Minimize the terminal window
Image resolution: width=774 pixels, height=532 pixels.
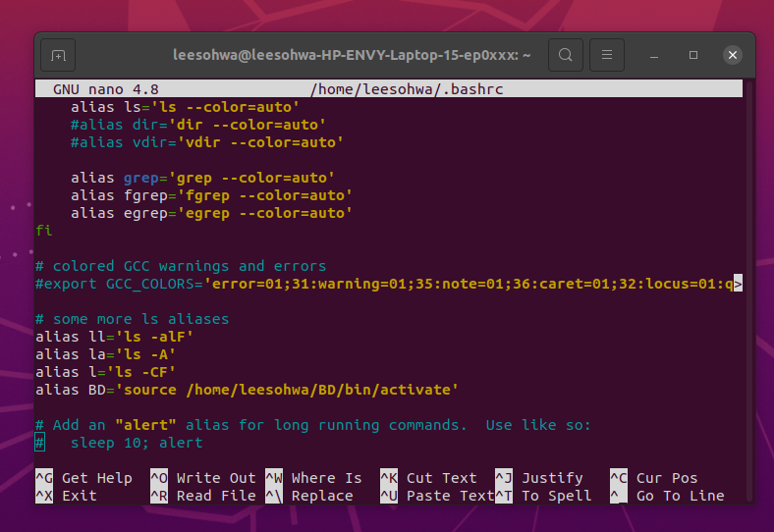[654, 55]
